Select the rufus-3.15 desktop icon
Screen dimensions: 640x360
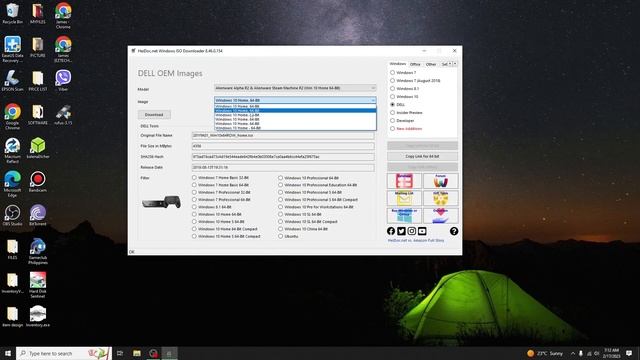[63, 114]
